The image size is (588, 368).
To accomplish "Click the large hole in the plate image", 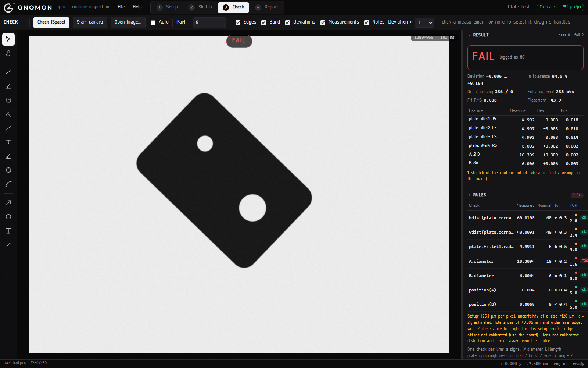I will tap(252, 208).
